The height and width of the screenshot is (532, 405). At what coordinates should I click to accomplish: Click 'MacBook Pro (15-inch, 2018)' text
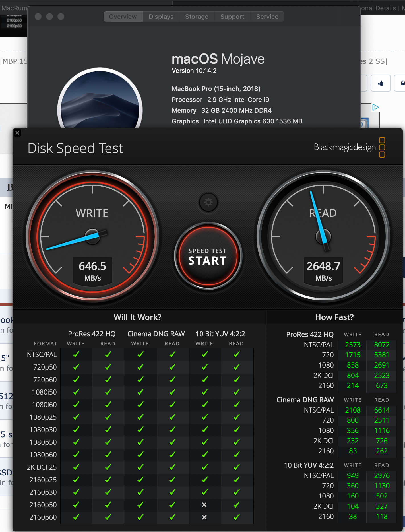(x=216, y=89)
